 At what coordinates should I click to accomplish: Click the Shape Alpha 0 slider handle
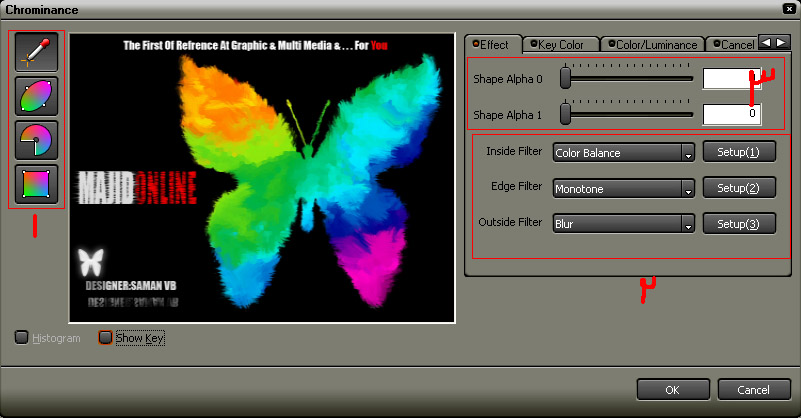[x=566, y=78]
